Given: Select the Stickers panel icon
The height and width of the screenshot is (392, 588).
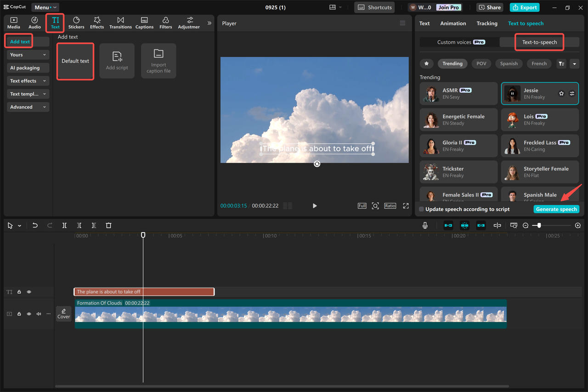Looking at the screenshot, I should click(x=76, y=23).
